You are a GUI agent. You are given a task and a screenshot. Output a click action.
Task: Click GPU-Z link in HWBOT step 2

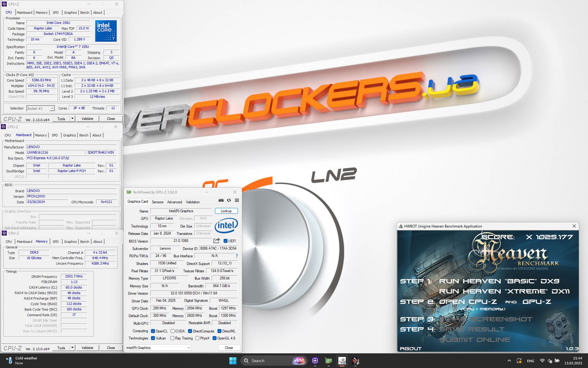coord(537,301)
